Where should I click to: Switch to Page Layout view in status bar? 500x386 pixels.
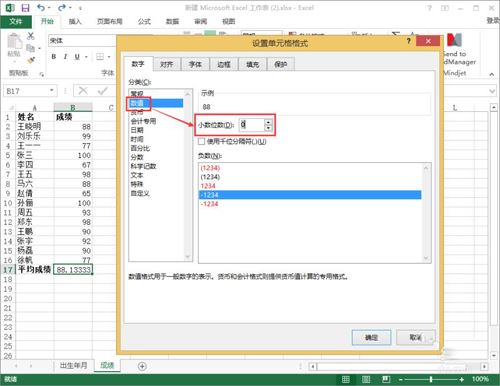[x=366, y=379]
